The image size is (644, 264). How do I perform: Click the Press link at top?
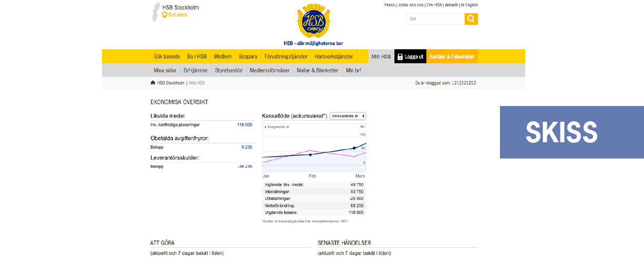389,5
